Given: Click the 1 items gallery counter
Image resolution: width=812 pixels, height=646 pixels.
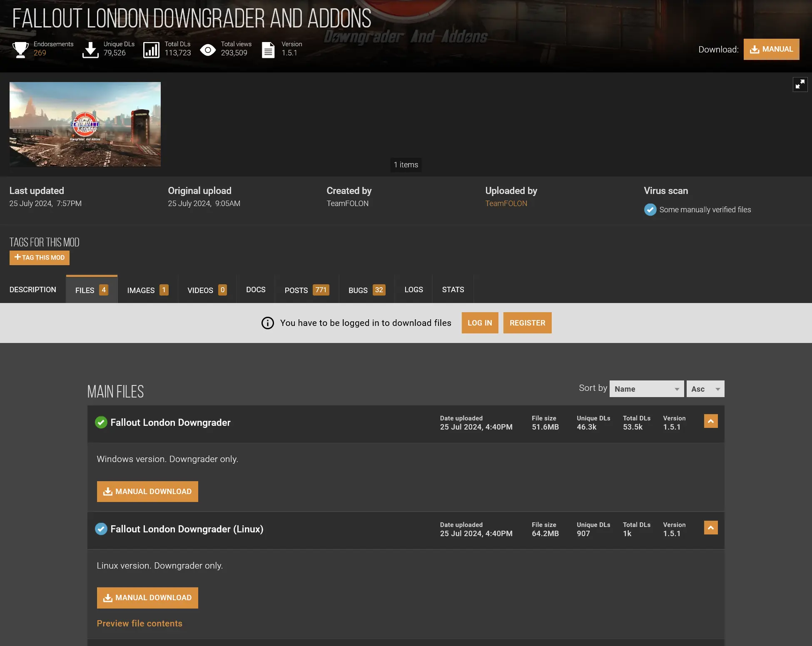Looking at the screenshot, I should pos(406,165).
